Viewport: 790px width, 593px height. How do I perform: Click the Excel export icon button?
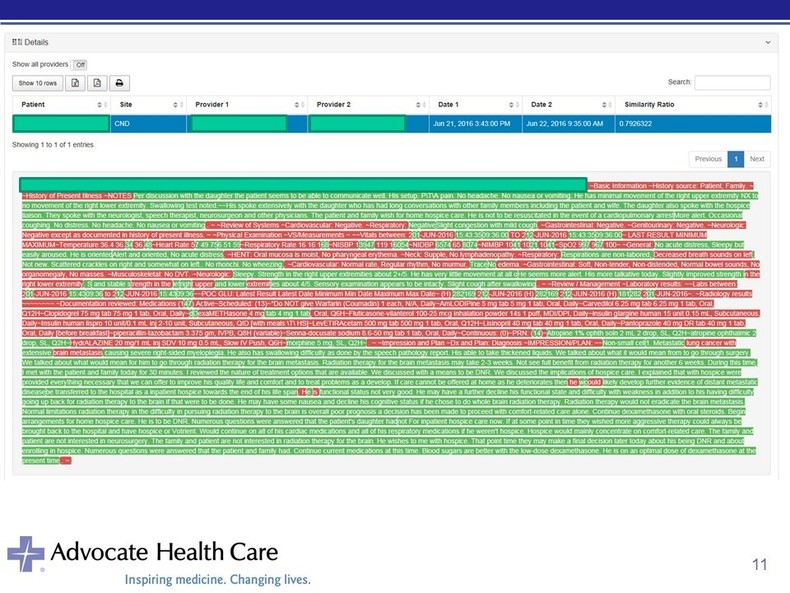coord(76,83)
